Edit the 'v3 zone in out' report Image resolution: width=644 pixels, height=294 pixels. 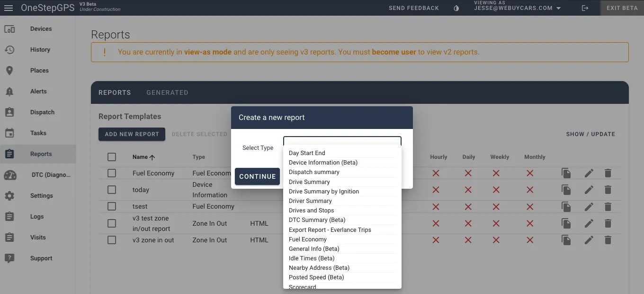tap(589, 240)
